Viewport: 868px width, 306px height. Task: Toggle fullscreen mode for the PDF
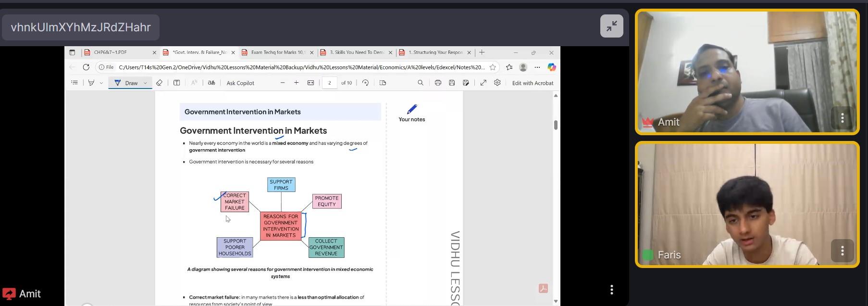click(483, 83)
